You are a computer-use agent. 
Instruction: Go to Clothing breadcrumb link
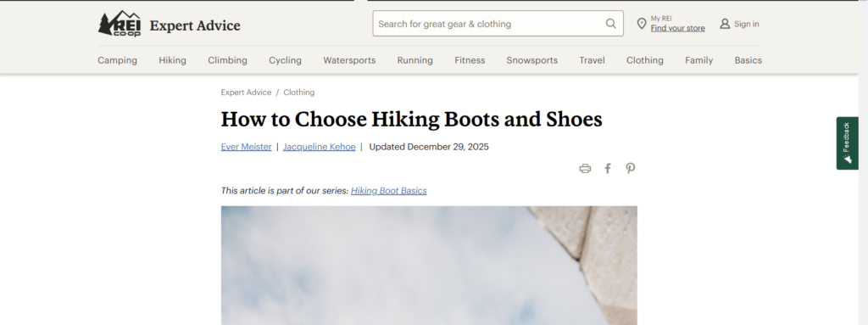pyautogui.click(x=299, y=92)
